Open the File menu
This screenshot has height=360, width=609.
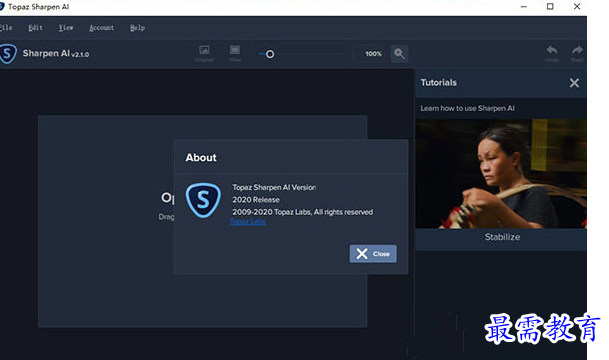(x=6, y=28)
